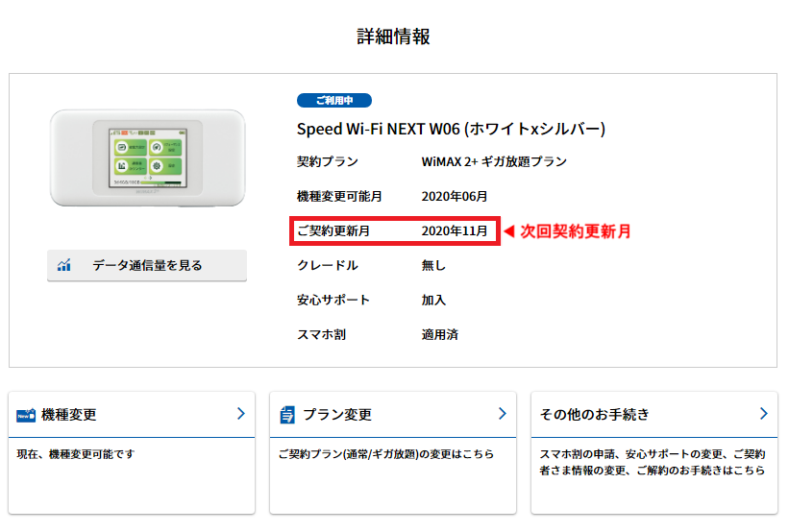The width and height of the screenshot is (789, 532).
Task: Open the プラン変更 chevron arrow
Action: click(x=502, y=414)
